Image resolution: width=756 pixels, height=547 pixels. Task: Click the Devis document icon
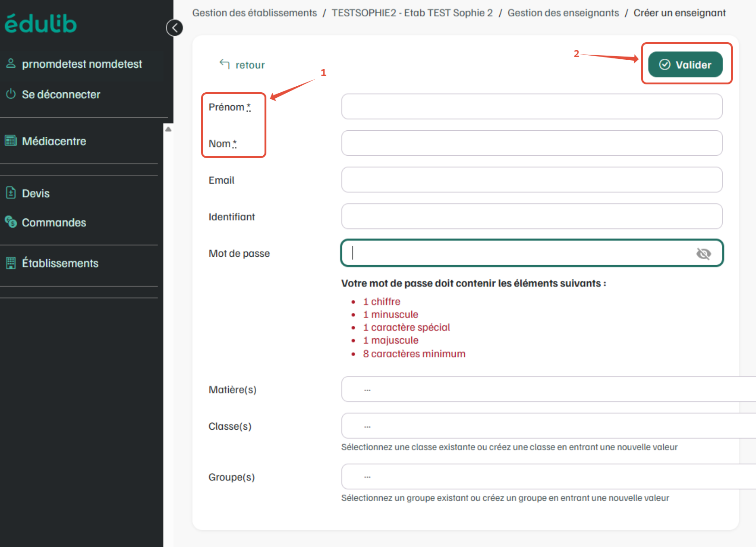click(x=11, y=193)
